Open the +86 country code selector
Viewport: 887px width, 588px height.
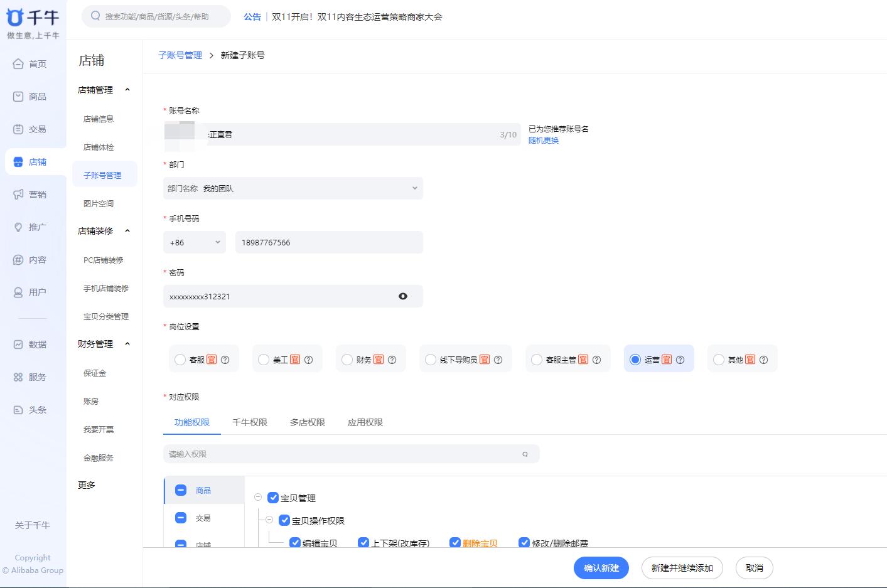(x=194, y=242)
